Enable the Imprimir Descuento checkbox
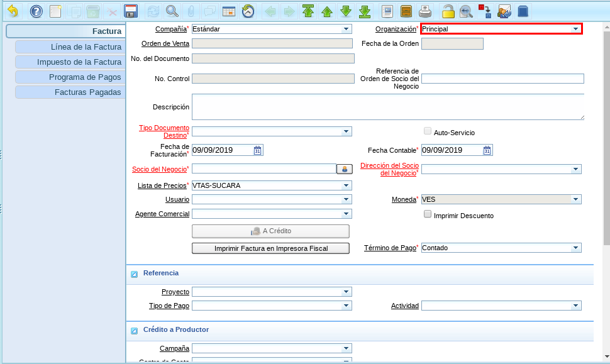The image size is (610, 364). tap(428, 214)
